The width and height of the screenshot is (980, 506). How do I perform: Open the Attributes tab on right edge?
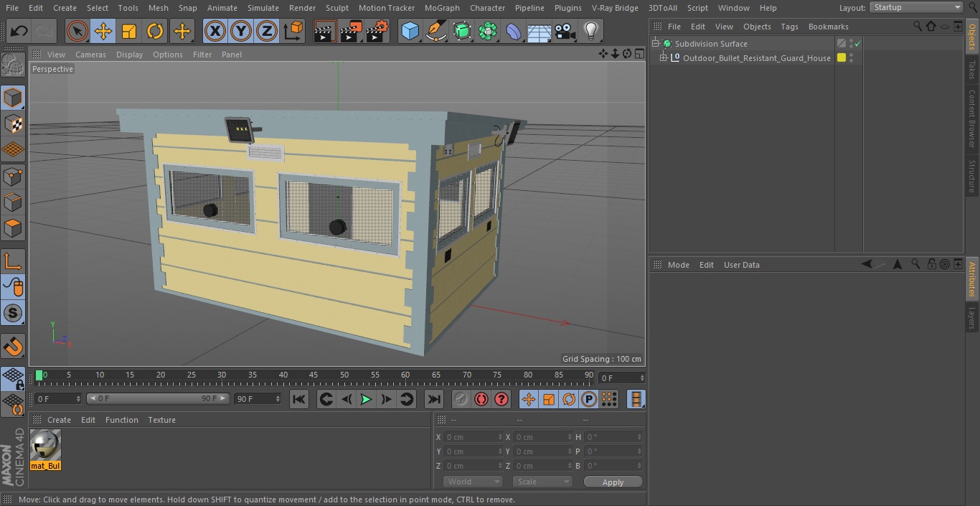tap(972, 279)
